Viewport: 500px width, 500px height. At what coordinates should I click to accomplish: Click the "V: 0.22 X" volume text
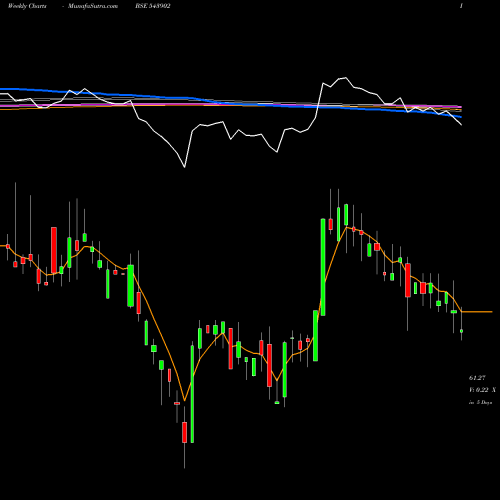[x=482, y=389]
